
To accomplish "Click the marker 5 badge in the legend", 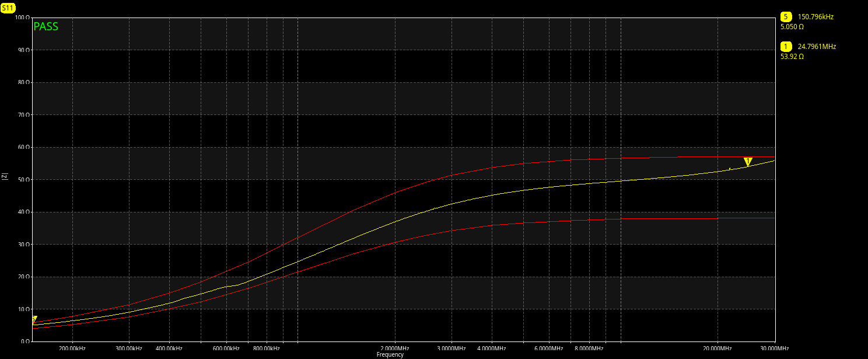I will 786,17.
